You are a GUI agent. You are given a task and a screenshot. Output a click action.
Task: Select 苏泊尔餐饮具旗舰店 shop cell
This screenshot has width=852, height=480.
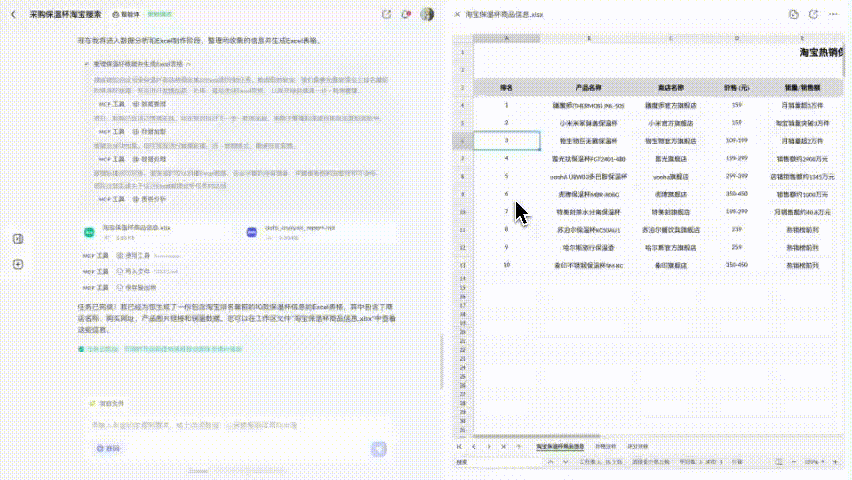[x=671, y=230]
